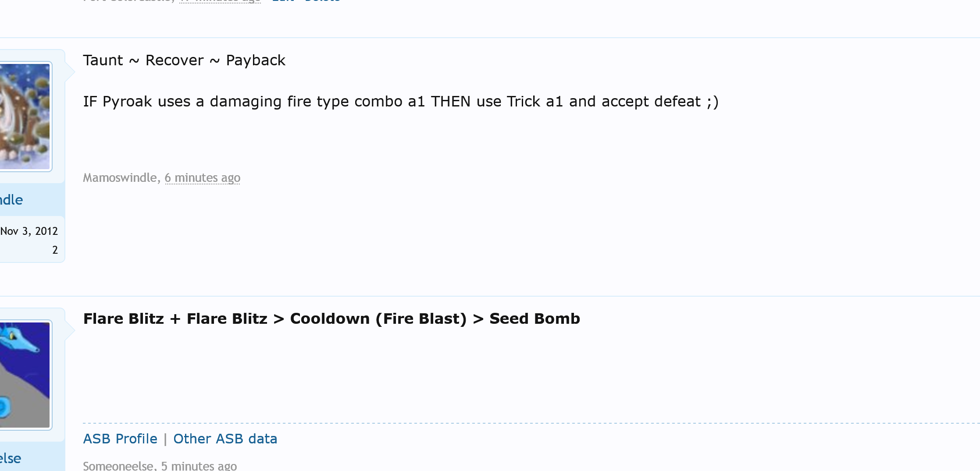Open Someoneelse's blue dragon avatar
980x471 pixels.
[x=25, y=375]
